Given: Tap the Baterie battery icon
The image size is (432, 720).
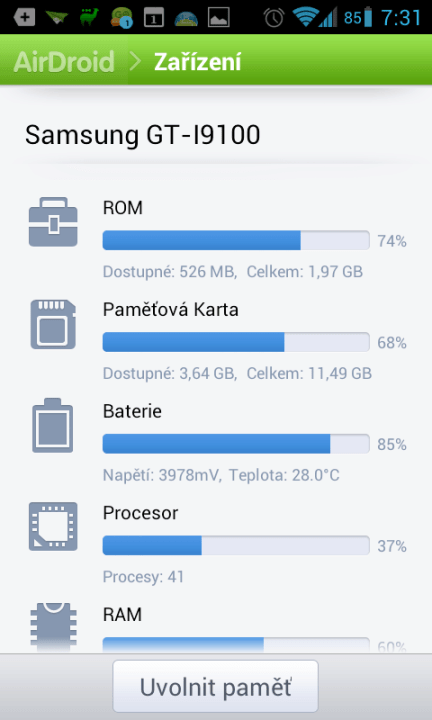Looking at the screenshot, I should (53, 425).
